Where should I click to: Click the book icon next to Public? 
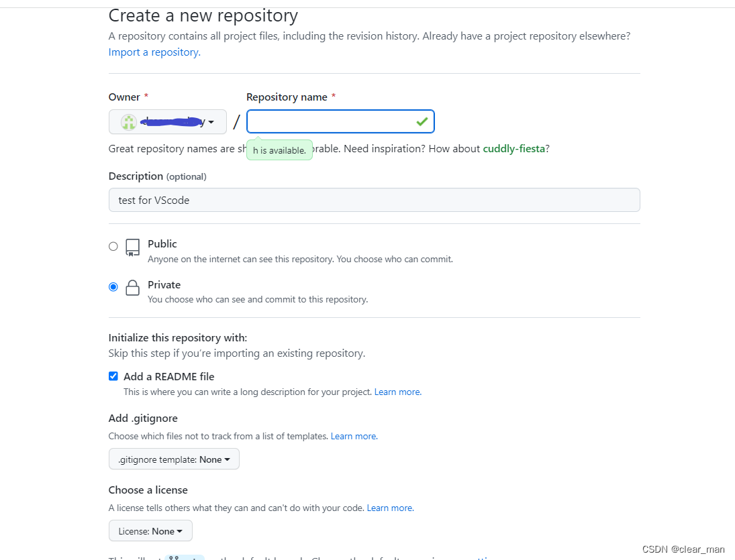(132, 247)
